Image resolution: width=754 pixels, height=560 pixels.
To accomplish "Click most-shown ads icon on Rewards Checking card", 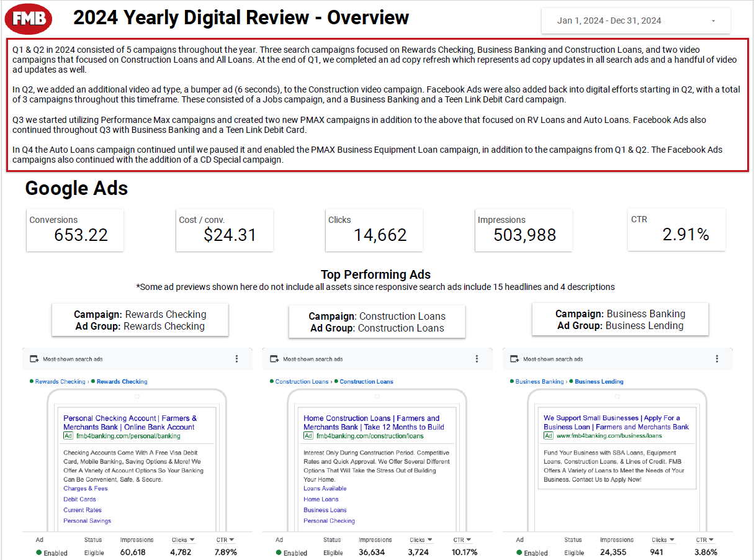I will point(34,359).
